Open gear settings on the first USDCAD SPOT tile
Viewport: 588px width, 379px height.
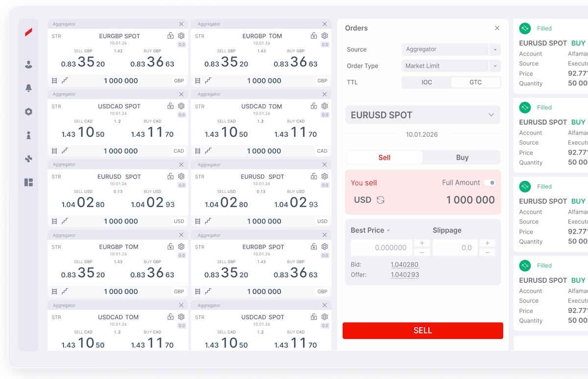[181, 106]
